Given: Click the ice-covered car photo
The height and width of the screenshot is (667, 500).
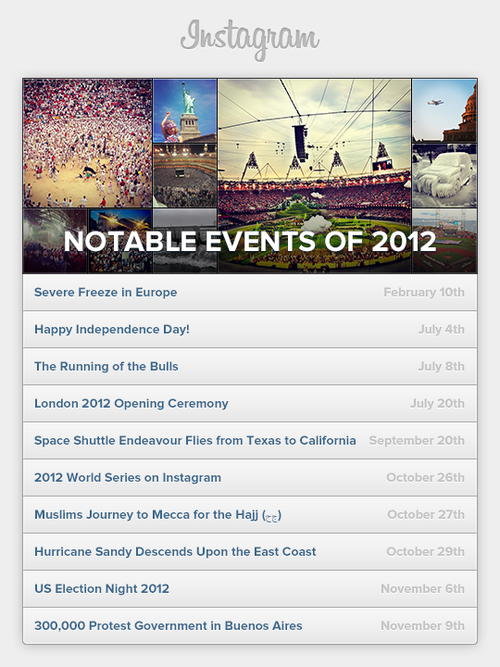Looking at the screenshot, I should click(444, 176).
